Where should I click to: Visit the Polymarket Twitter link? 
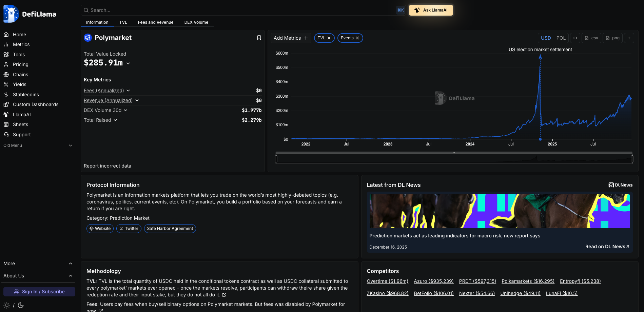pos(129,229)
